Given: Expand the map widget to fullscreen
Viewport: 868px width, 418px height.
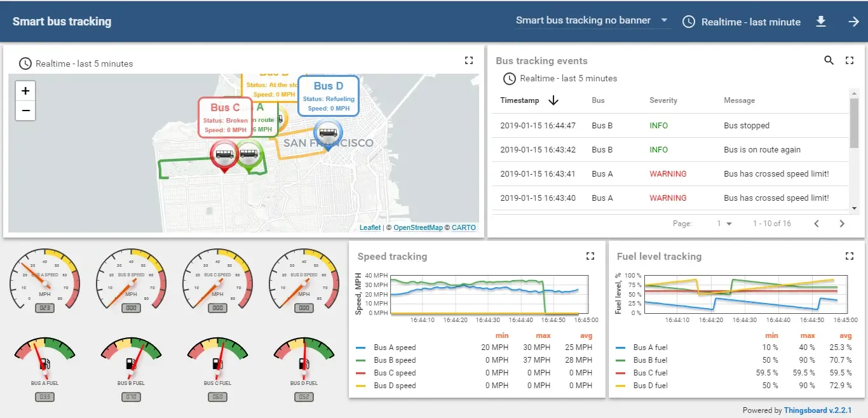Looking at the screenshot, I should click(469, 60).
